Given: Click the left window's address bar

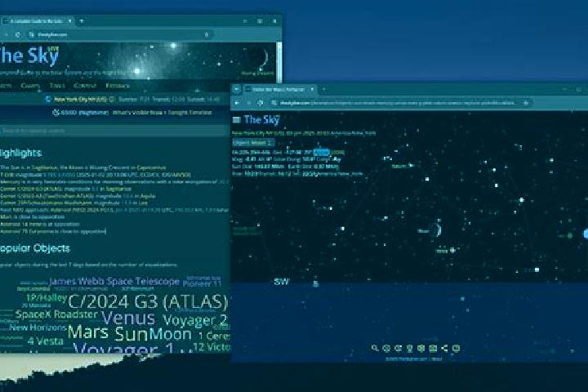Looking at the screenshot, I should point(120,34).
